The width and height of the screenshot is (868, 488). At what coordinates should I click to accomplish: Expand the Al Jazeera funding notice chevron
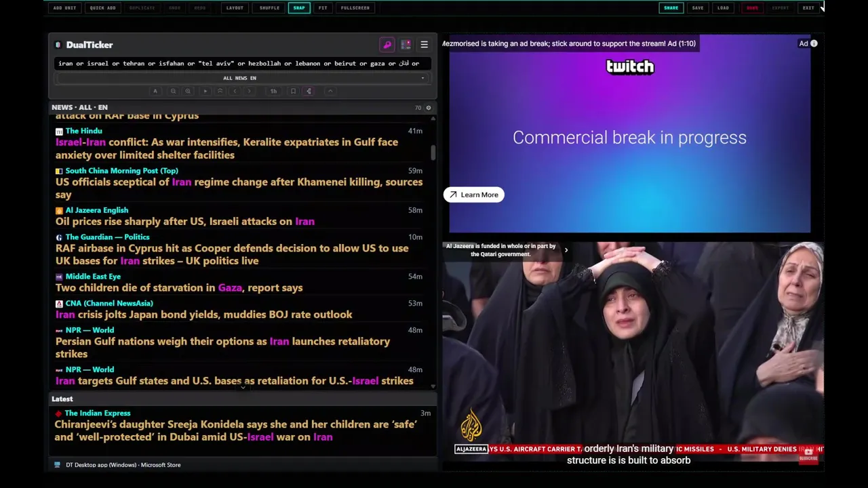566,250
